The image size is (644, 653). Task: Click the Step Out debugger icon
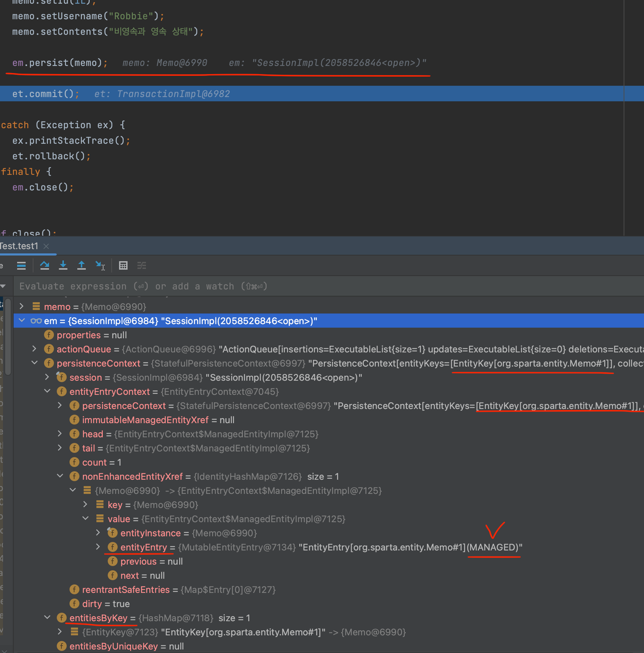tap(81, 265)
